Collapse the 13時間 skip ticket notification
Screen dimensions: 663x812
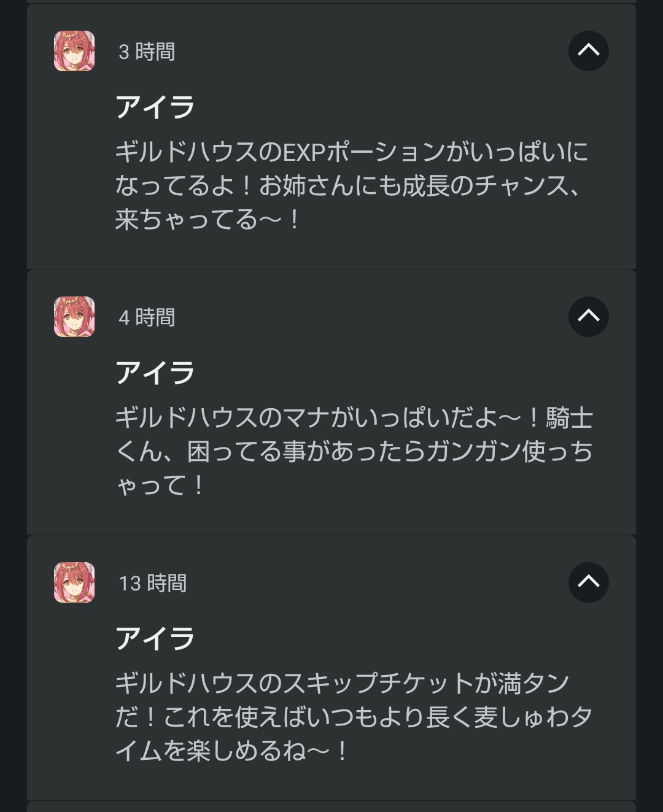coord(588,582)
